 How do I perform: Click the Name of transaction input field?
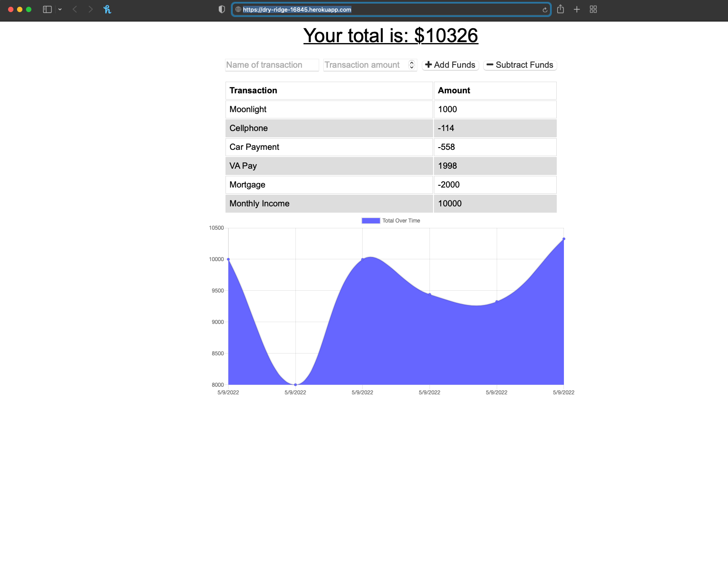272,65
